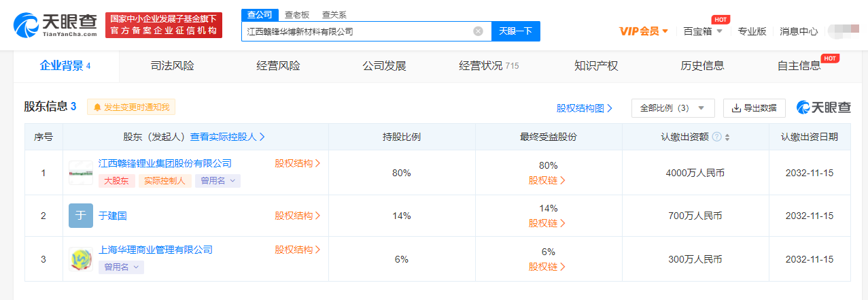Expand 股权结构 for 江西赣锋锂业集团
The width and height of the screenshot is (868, 300).
click(x=298, y=163)
